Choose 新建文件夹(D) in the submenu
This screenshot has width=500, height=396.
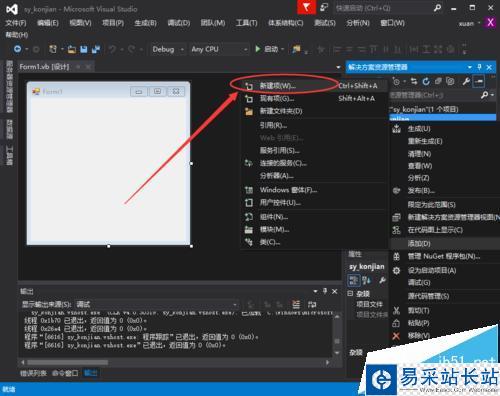(x=313, y=111)
